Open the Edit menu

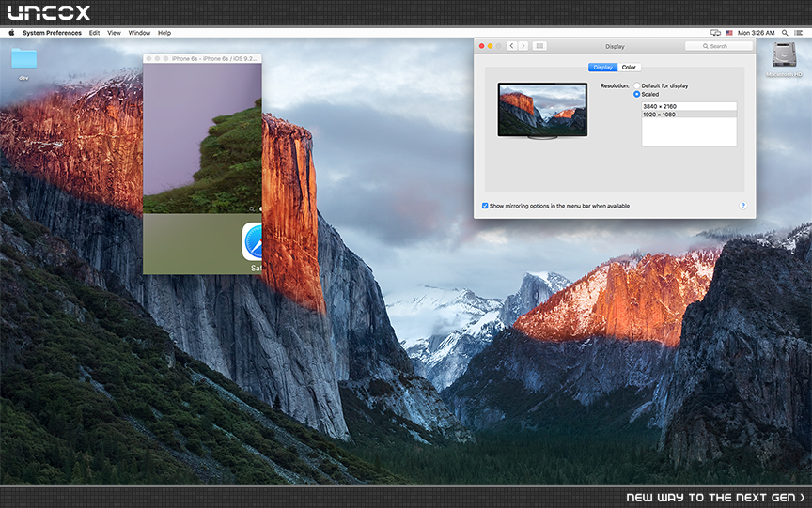tap(94, 33)
